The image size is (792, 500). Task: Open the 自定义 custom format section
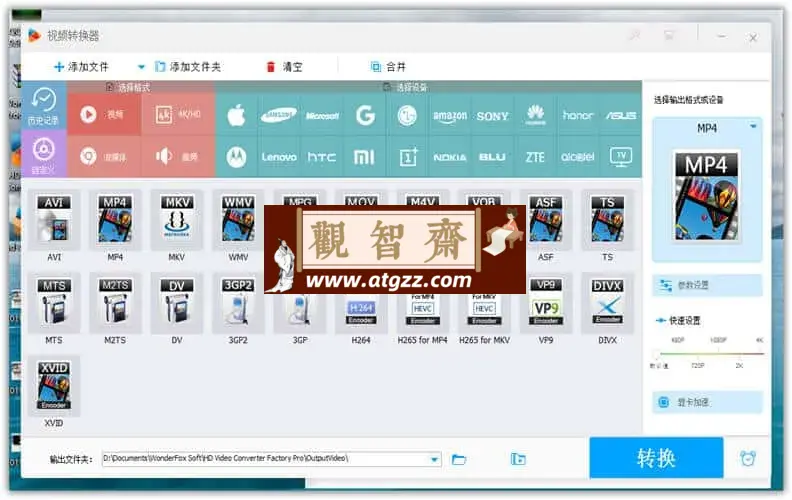click(x=44, y=154)
